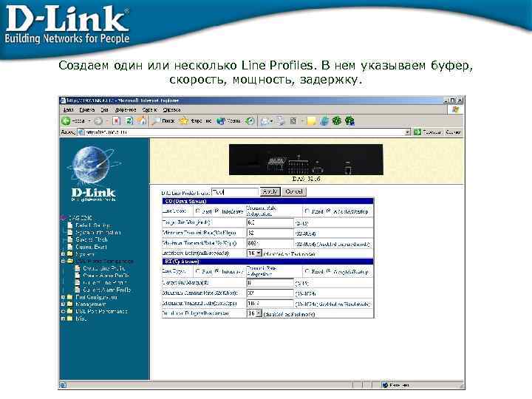This screenshot has height=399, width=532.
Task: Click the Print icon in toolbar
Action: coord(280,120)
